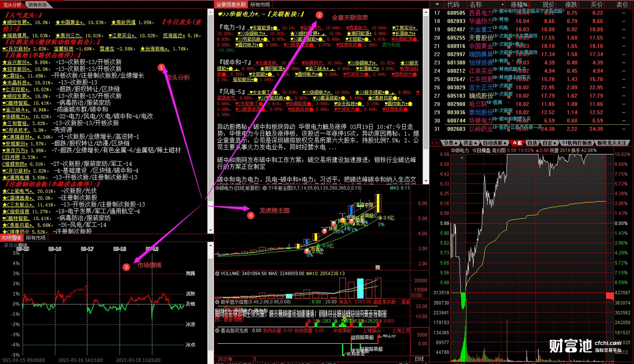Sort the list by 买价 column
Screen dimensions: 634x364
pyautogui.click(x=597, y=4)
